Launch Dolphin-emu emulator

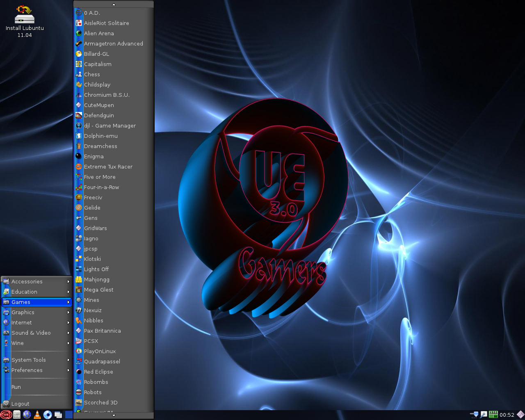[114, 136]
